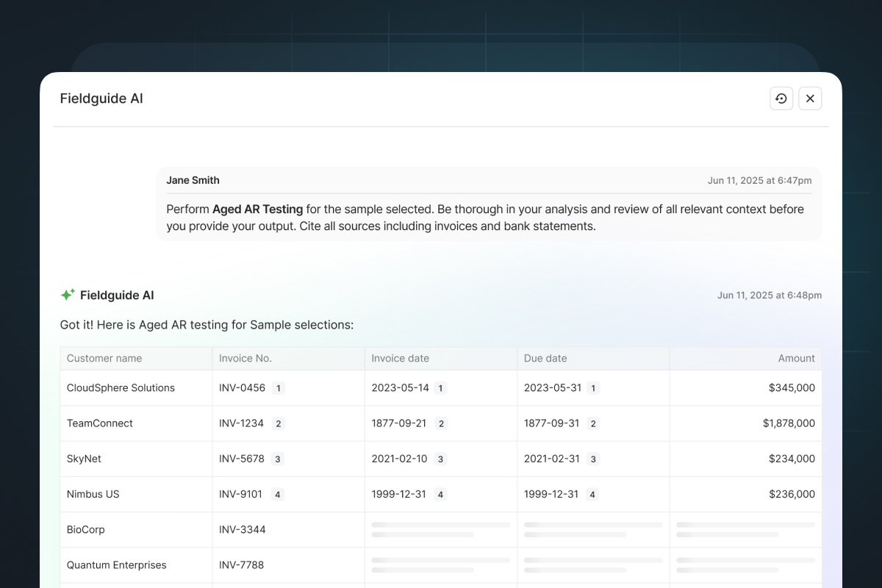Image resolution: width=882 pixels, height=588 pixels.
Task: Select the SkyNet customer cell
Action: click(136, 459)
